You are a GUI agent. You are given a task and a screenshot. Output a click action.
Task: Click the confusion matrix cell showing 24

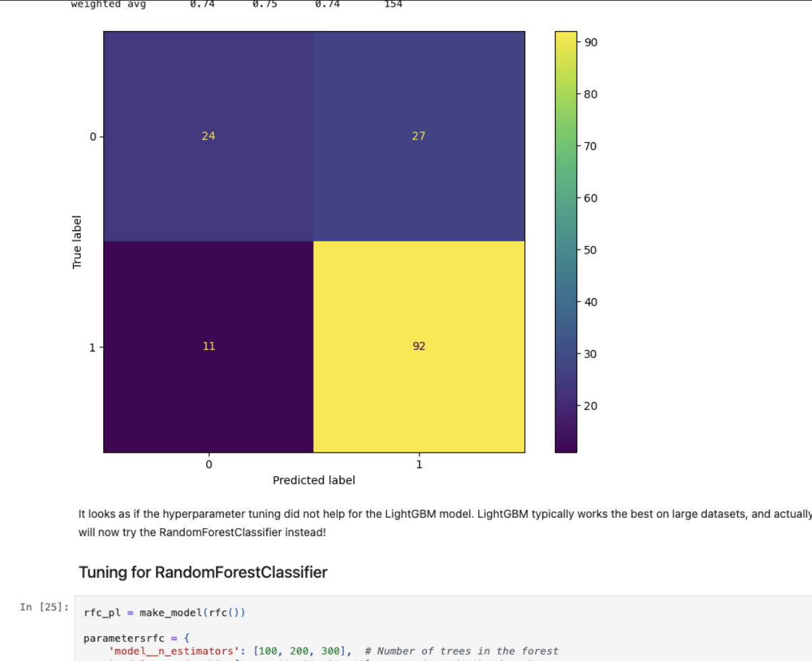(208, 136)
